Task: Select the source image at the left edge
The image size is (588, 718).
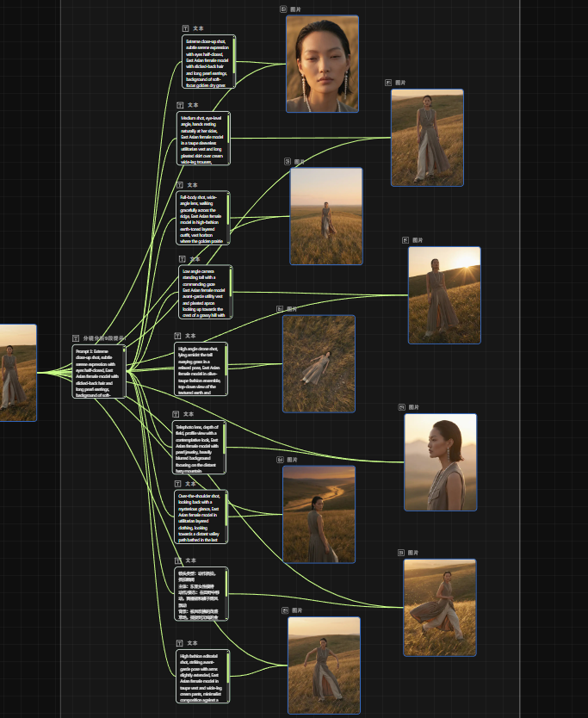Action: [x=17, y=372]
